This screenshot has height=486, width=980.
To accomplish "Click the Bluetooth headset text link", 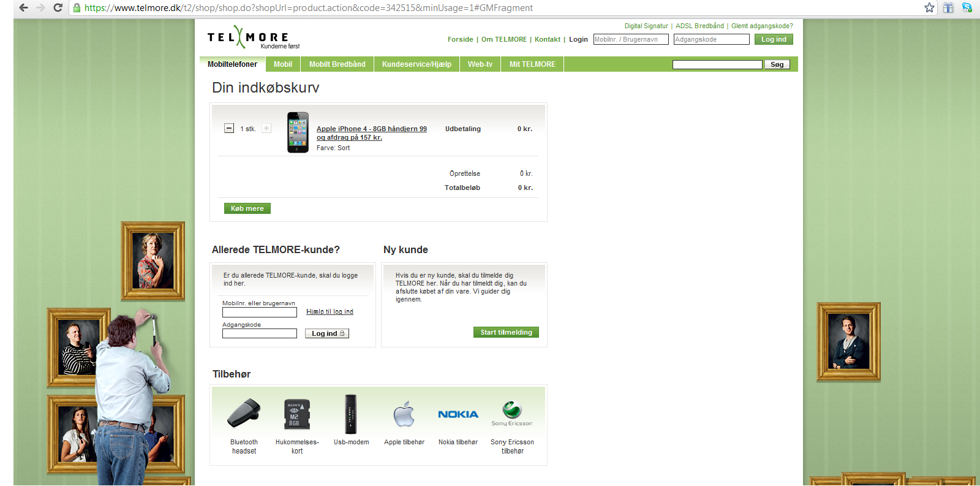I will click(244, 446).
